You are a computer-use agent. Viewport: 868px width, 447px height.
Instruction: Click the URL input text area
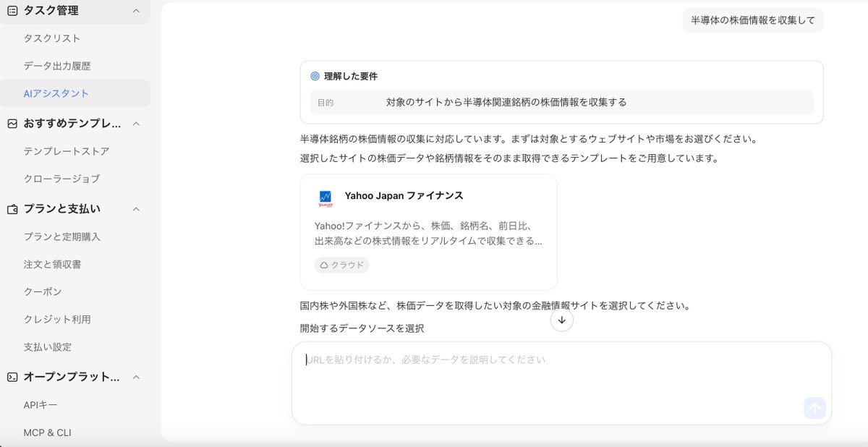[561, 383]
